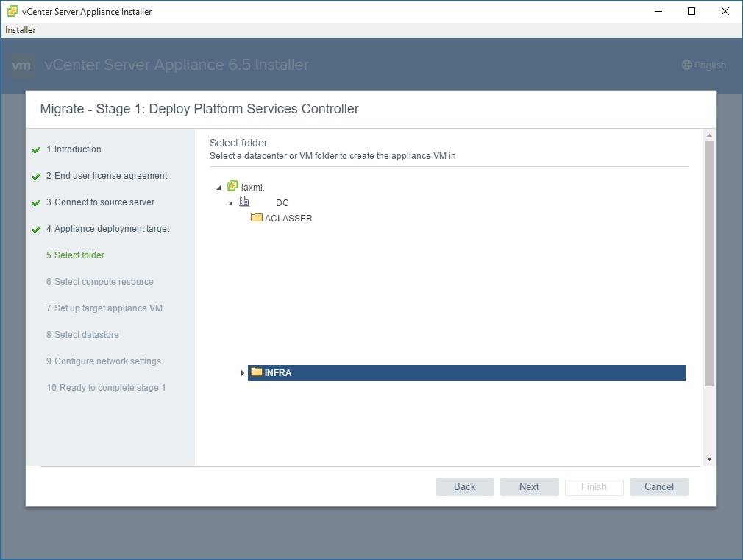Screen dimensions: 743x560
Task: Click green checkmark next to End user license agreement
Action: point(36,177)
